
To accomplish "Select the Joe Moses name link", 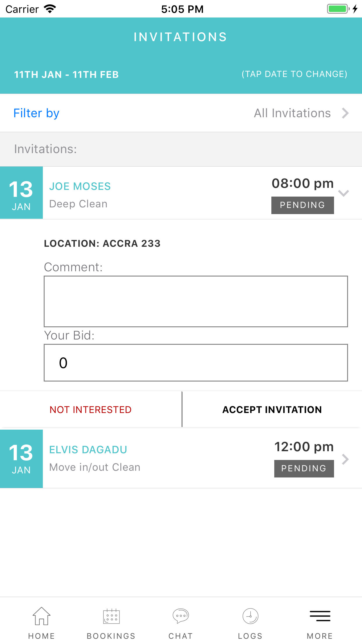I will (80, 186).
